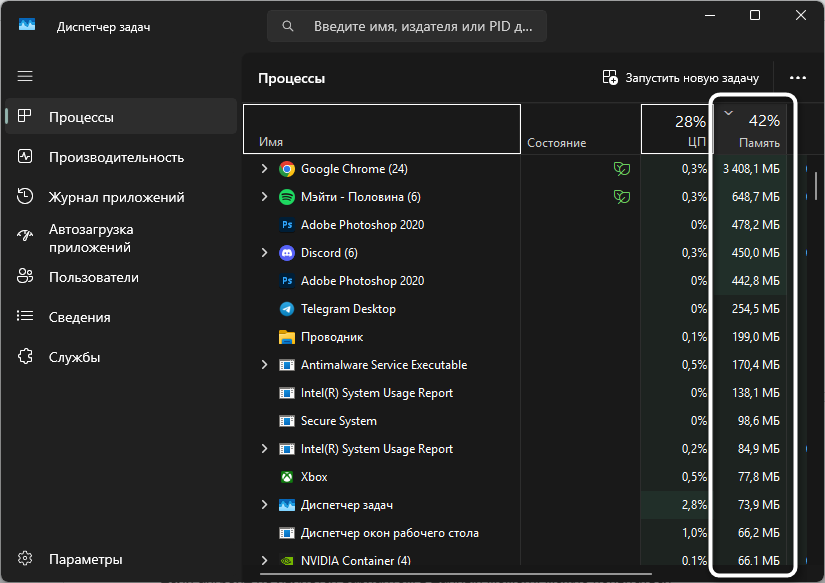Click the Проводник folder icon
Viewport: 825px width, 583px height.
[287, 337]
